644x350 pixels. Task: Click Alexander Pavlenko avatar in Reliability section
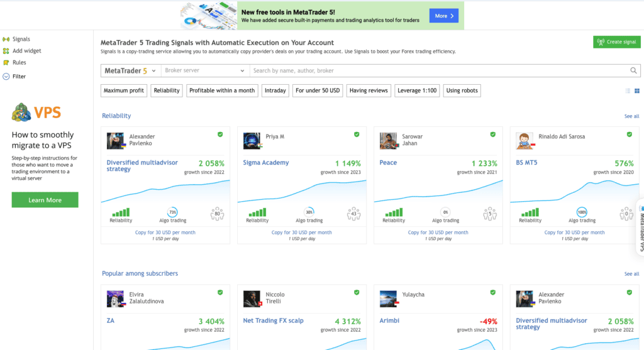[116, 141]
